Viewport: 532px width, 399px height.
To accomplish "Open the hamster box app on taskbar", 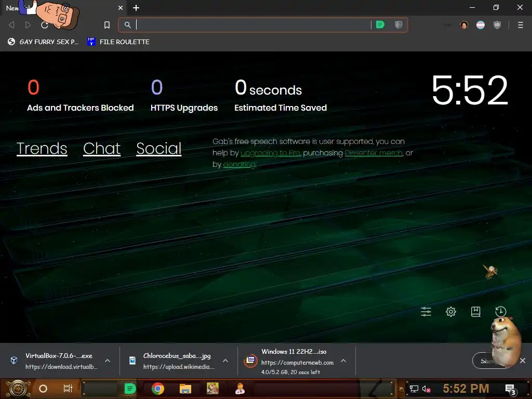I will click(x=212, y=389).
